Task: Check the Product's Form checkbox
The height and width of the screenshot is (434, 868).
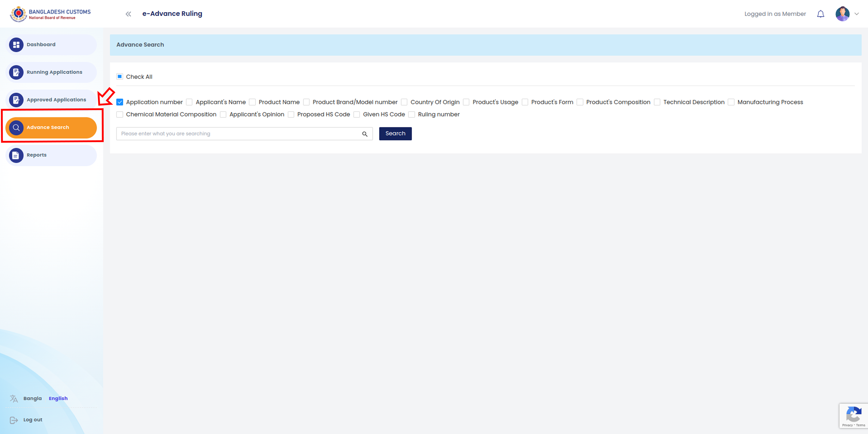Action: click(525, 102)
